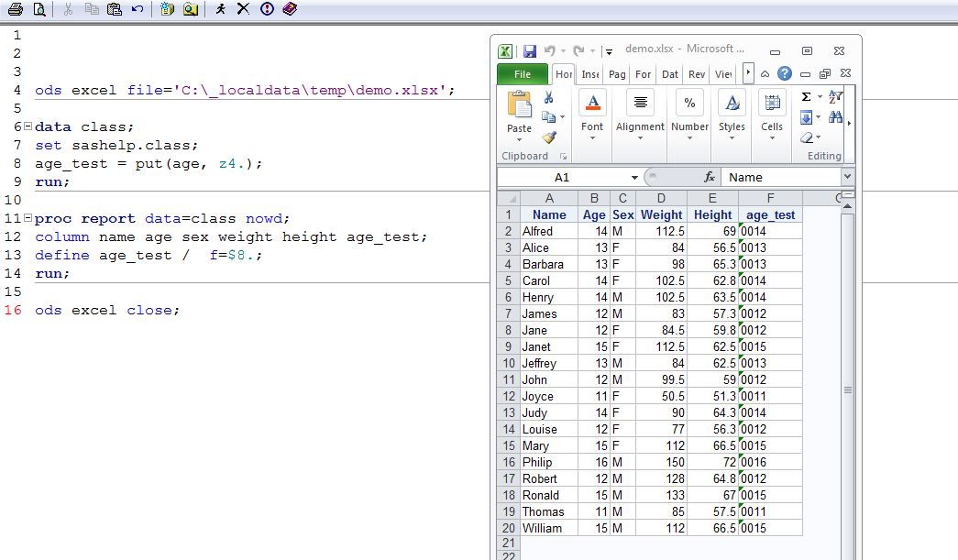Click the Format Painter brush in Excel
Viewport: 958px width, 560px height.
click(549, 137)
